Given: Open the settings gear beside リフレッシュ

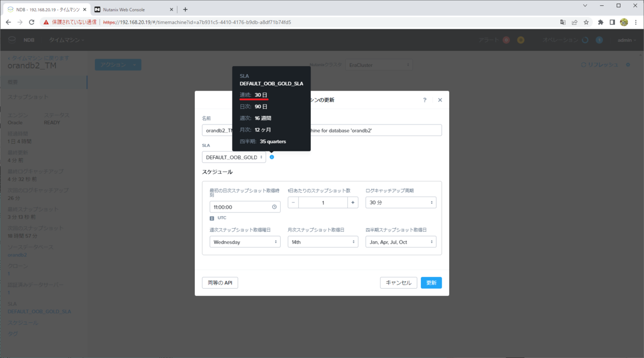Looking at the screenshot, I should (x=628, y=64).
